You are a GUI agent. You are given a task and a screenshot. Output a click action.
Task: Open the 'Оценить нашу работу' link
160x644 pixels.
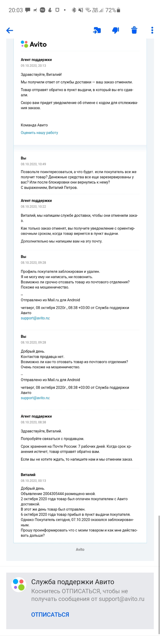click(x=40, y=133)
